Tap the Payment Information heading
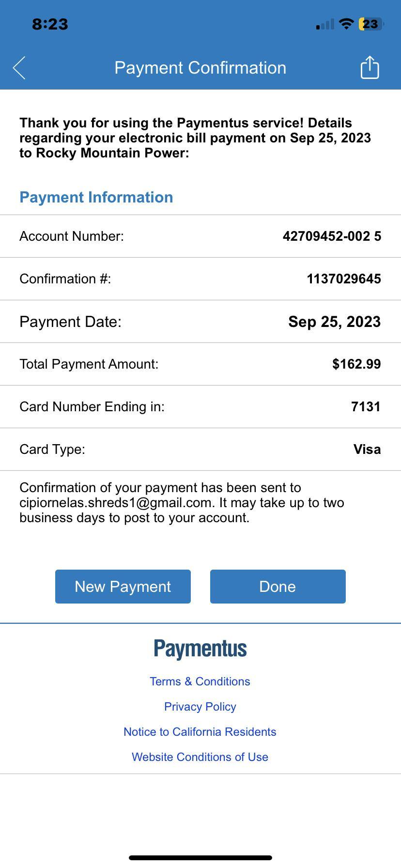401x868 pixels. pyautogui.click(x=96, y=198)
